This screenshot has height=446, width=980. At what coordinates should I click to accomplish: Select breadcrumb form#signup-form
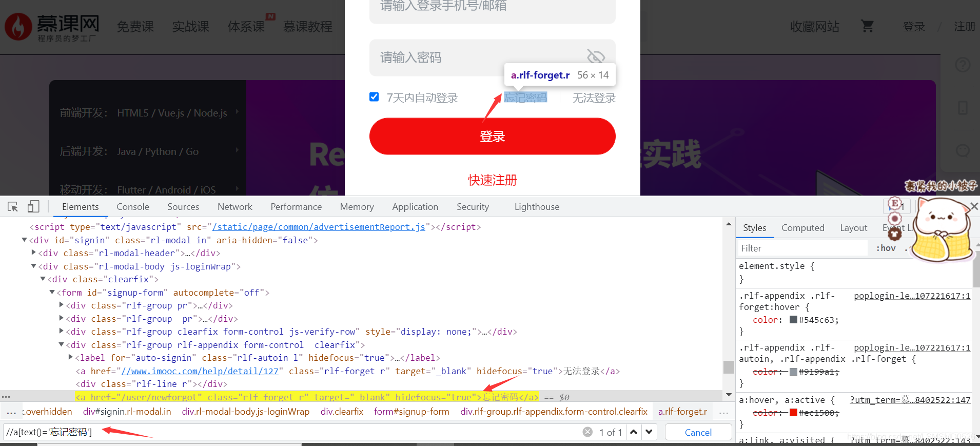[x=411, y=412]
